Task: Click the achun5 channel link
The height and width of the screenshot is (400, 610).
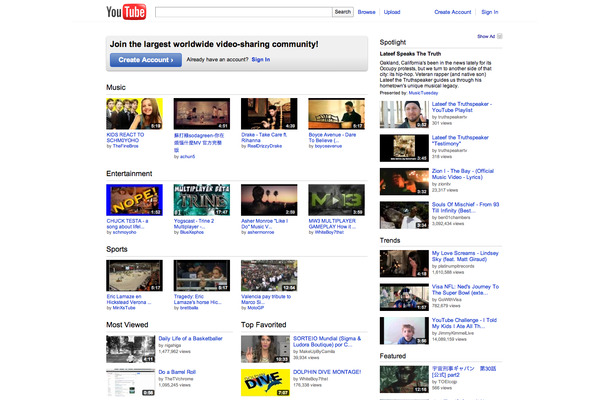Action: point(188,156)
